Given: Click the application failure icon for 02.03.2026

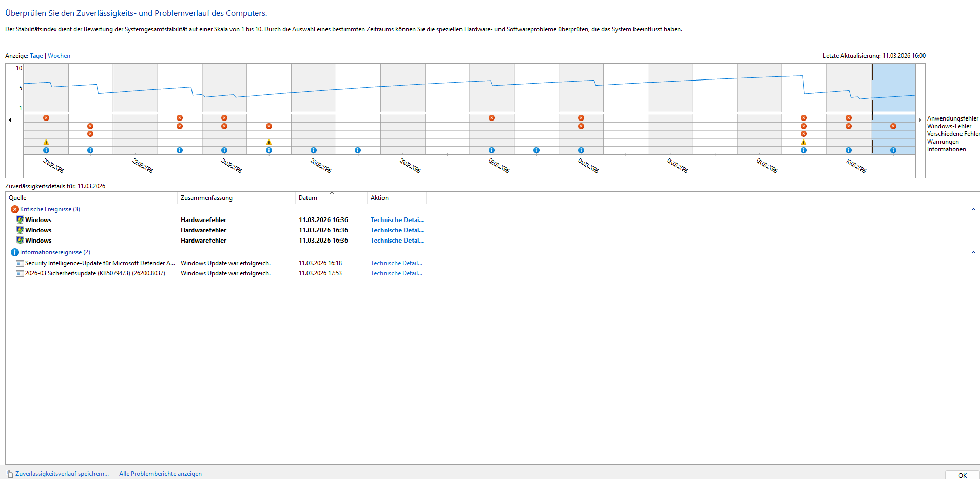Looking at the screenshot, I should click(x=492, y=118).
